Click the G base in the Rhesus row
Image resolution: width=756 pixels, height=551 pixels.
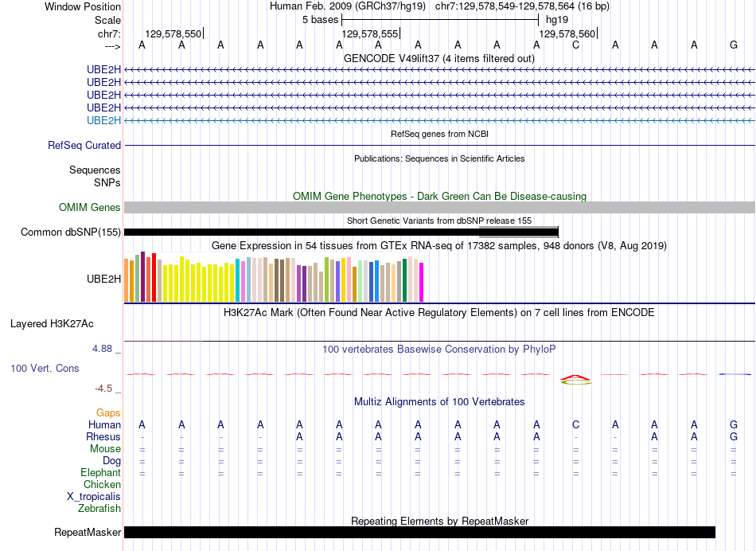coord(734,436)
